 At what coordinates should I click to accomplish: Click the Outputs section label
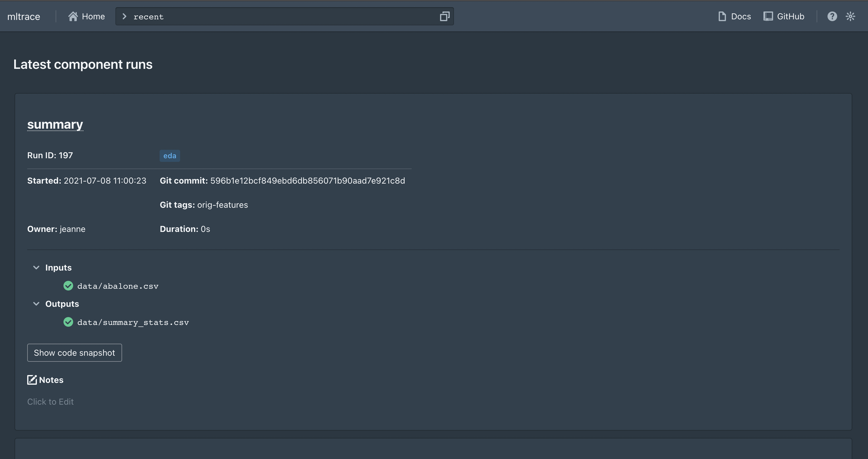62,304
